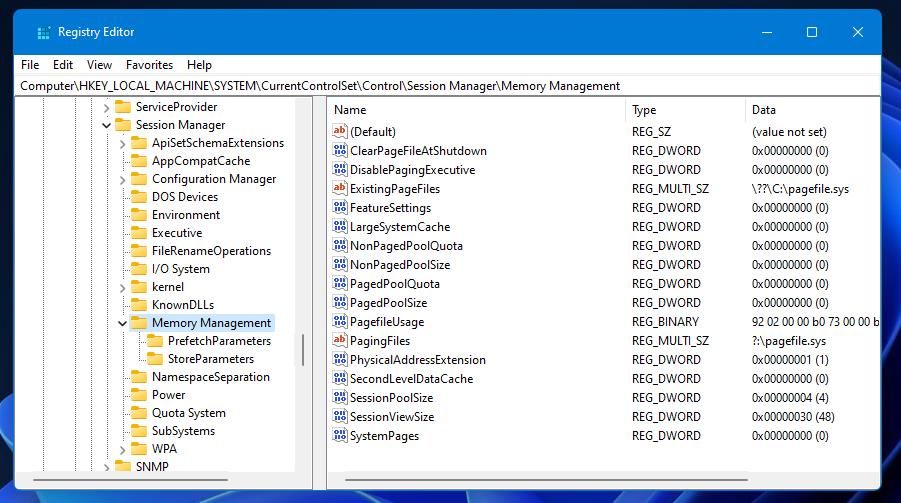This screenshot has width=901, height=503.
Task: Expand the ApiSetSchemaExtensions key
Action: click(122, 144)
